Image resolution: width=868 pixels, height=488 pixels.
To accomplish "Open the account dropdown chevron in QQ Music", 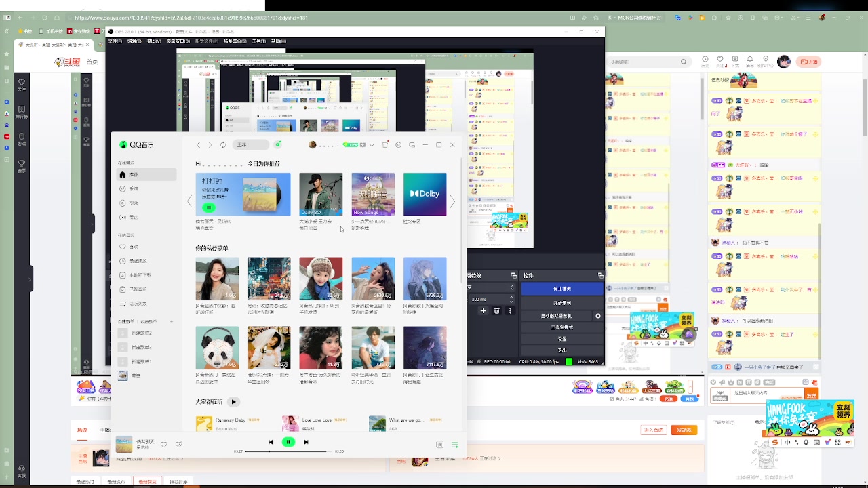I will pos(372,145).
